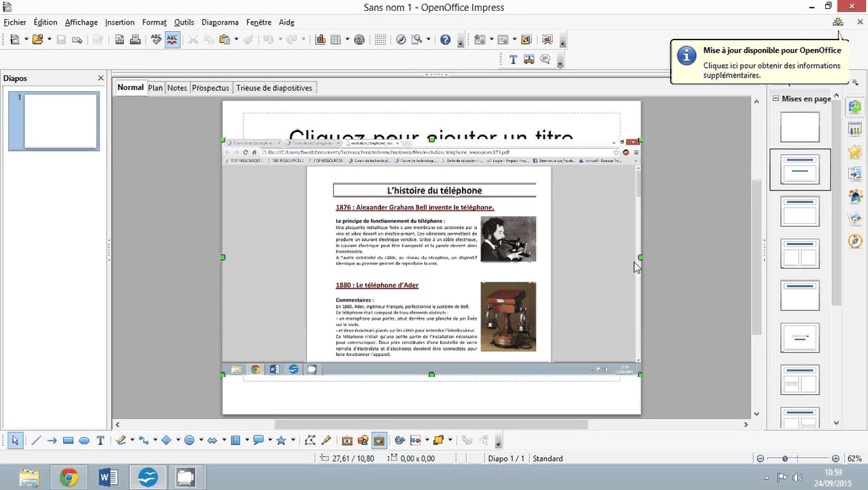Open the Navigator compass icon

click(x=401, y=39)
